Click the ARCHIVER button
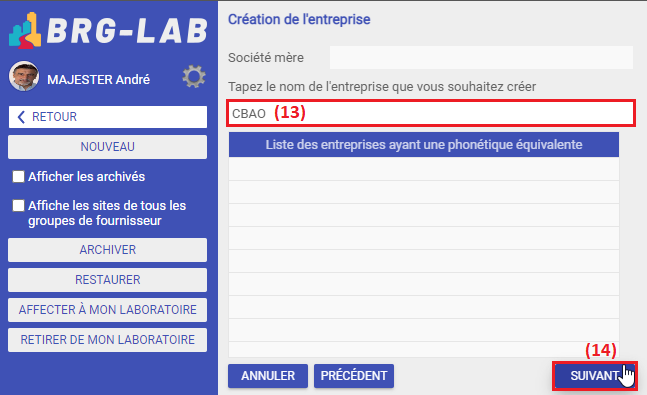The width and height of the screenshot is (647, 395). tap(108, 250)
